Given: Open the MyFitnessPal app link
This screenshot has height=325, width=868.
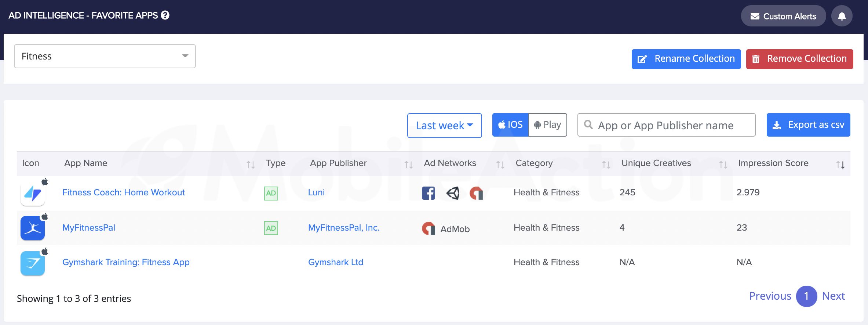Looking at the screenshot, I should (89, 228).
